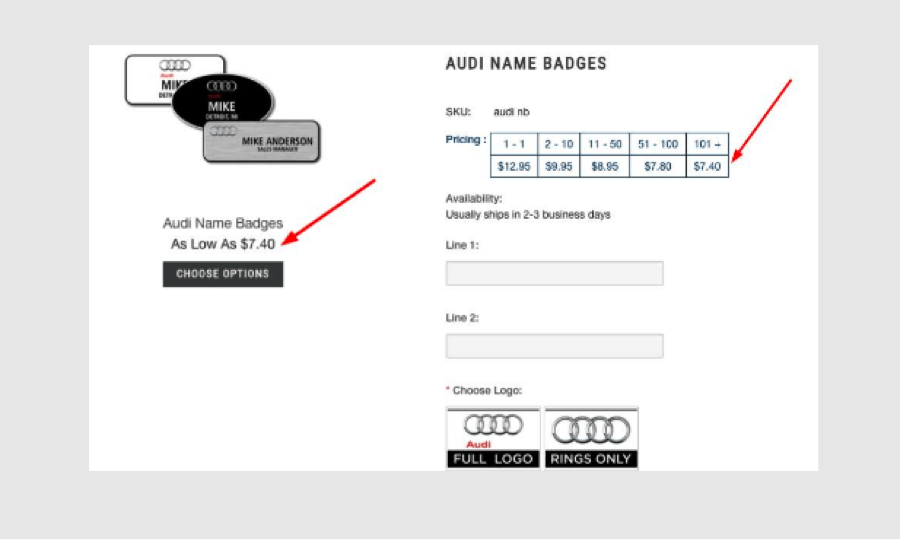Focus the Line 1 text field
The image size is (900, 540).
click(x=554, y=274)
